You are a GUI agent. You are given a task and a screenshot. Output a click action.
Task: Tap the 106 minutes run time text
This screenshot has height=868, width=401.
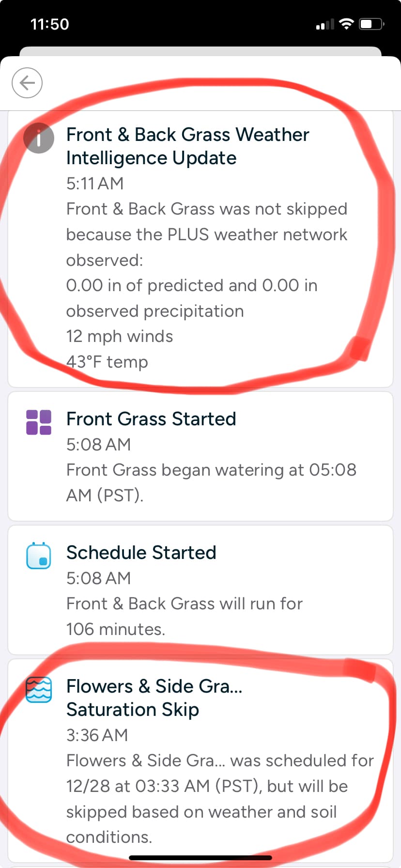point(116,629)
